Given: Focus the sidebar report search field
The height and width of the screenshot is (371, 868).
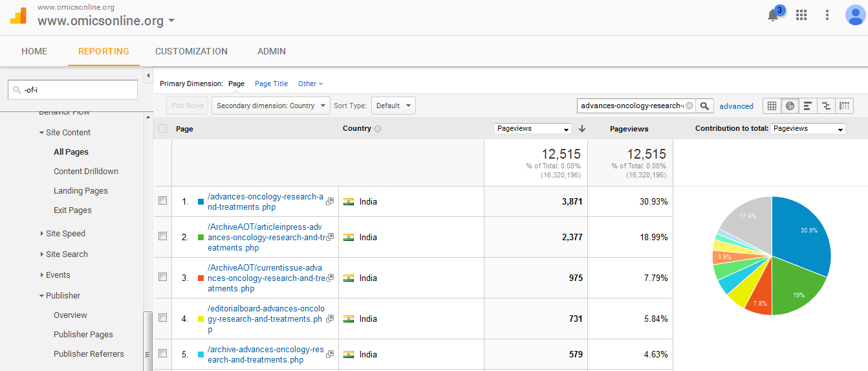Looking at the screenshot, I should 72,90.
